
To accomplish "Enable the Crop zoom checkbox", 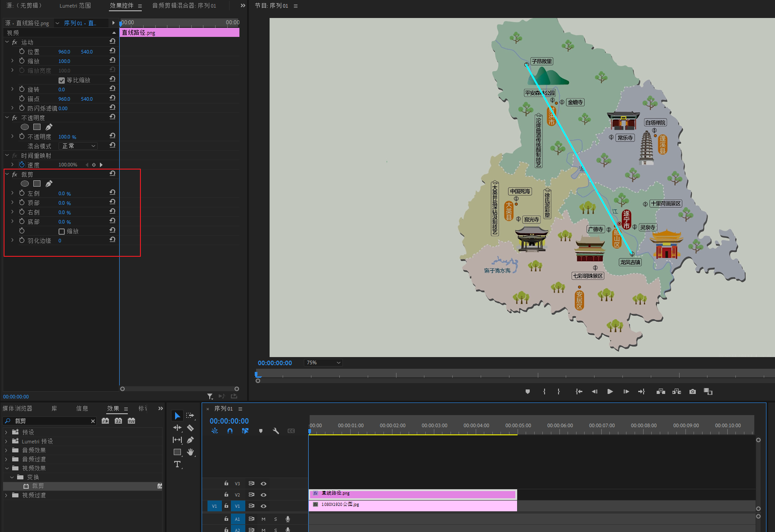I will [62, 232].
